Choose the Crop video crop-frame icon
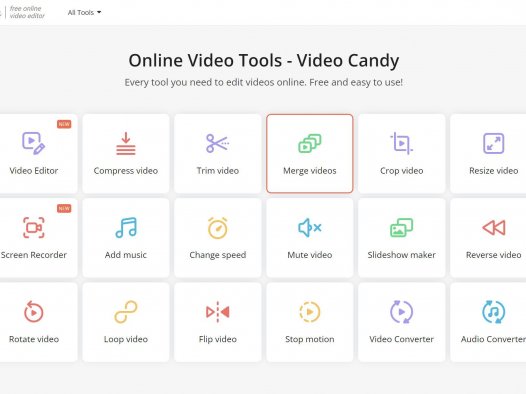The image size is (526, 394). pyautogui.click(x=402, y=143)
